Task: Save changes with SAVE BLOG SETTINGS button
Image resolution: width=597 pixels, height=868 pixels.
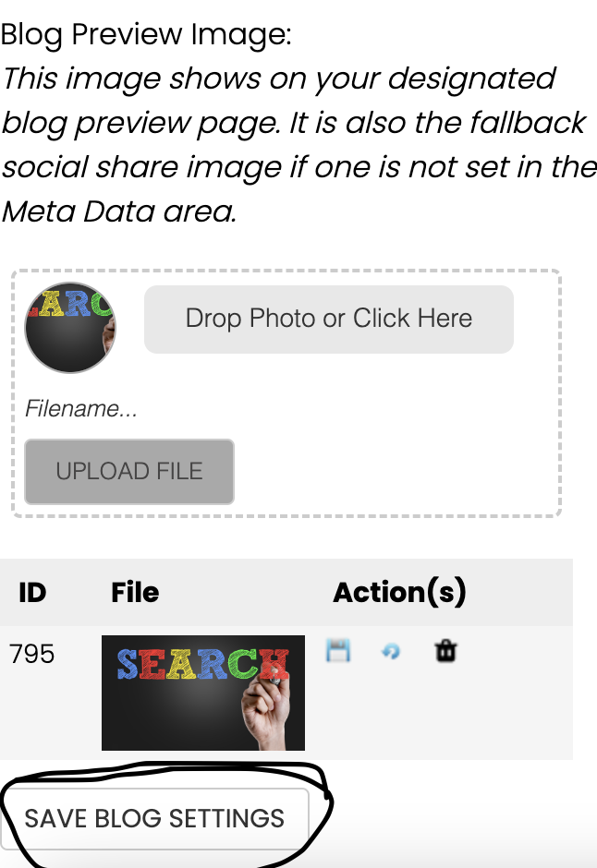Action: tap(154, 818)
